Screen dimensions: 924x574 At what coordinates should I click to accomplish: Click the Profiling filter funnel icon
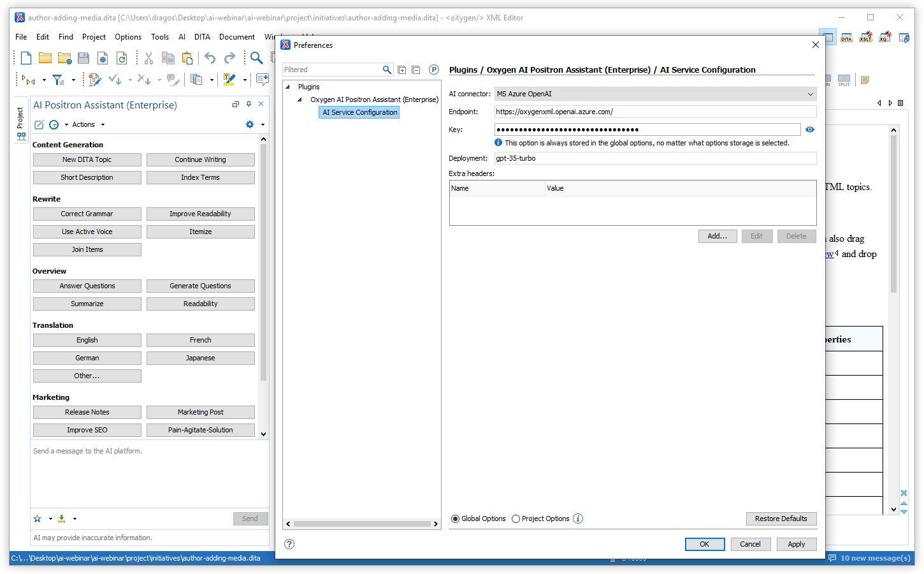pos(58,80)
